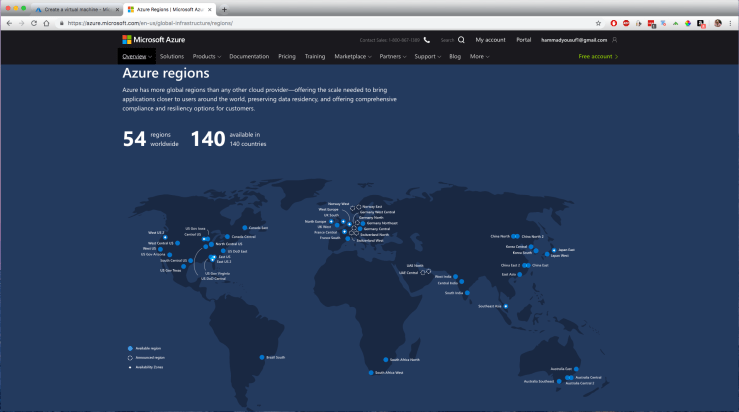Expand the Products dropdown menu
The width and height of the screenshot is (739, 412).
pos(206,57)
